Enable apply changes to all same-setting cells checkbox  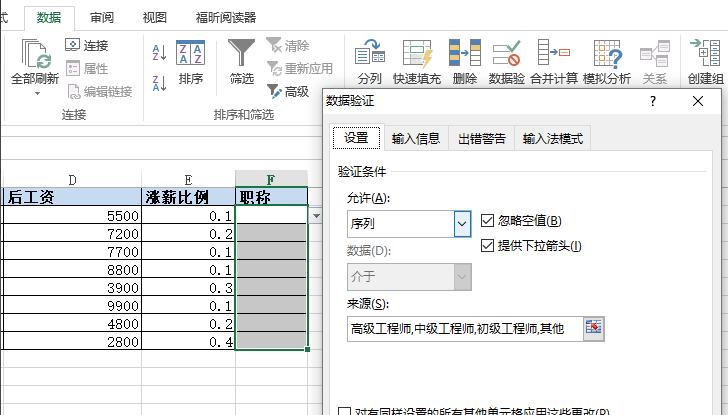click(x=345, y=411)
